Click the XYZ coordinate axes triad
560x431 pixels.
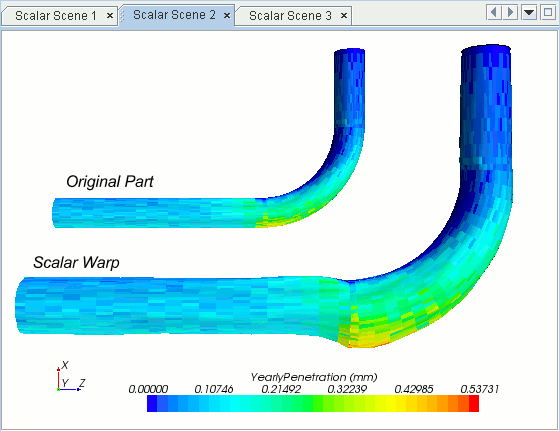coord(71,377)
